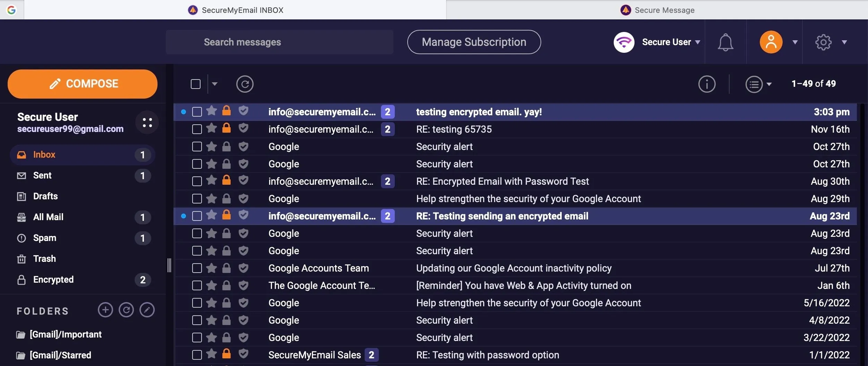Click the info icon above the email list
This screenshot has width=868, height=366.
[x=707, y=84]
